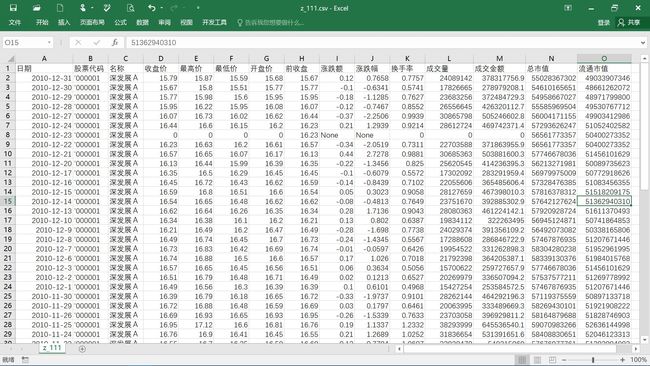Select all cells via corner triangle
650x366 pixels.
(10, 58)
